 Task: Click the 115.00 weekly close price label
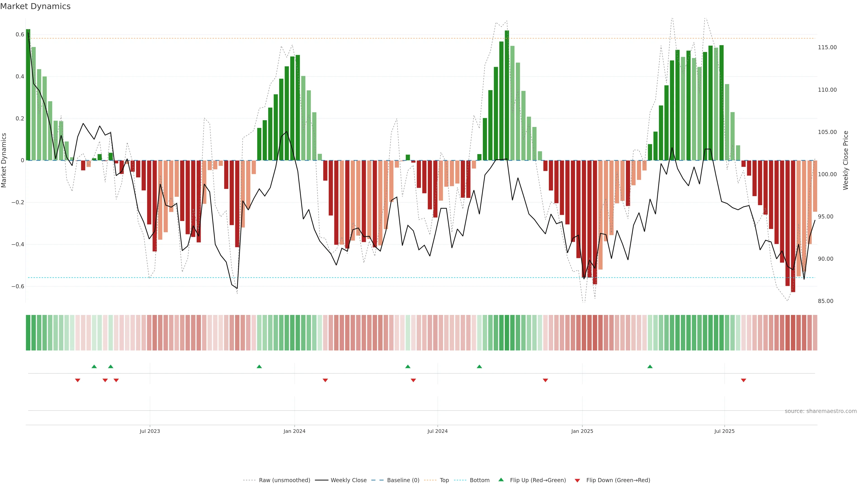click(827, 47)
